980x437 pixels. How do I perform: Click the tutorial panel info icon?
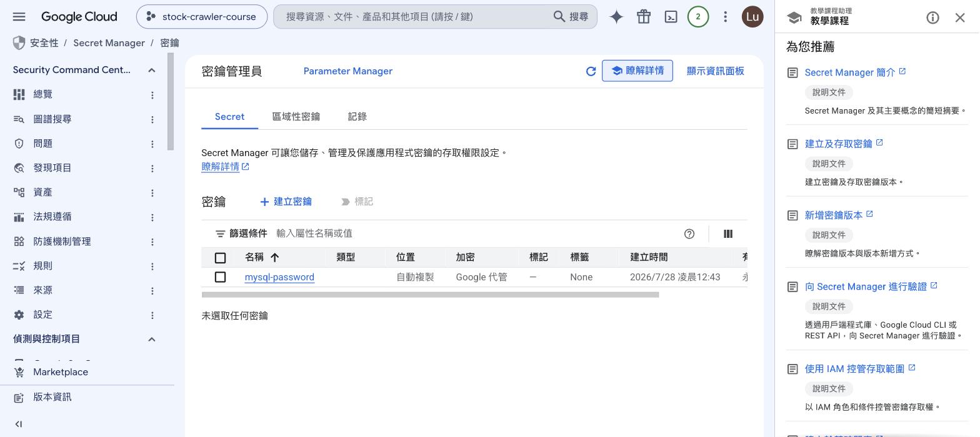pyautogui.click(x=932, y=17)
